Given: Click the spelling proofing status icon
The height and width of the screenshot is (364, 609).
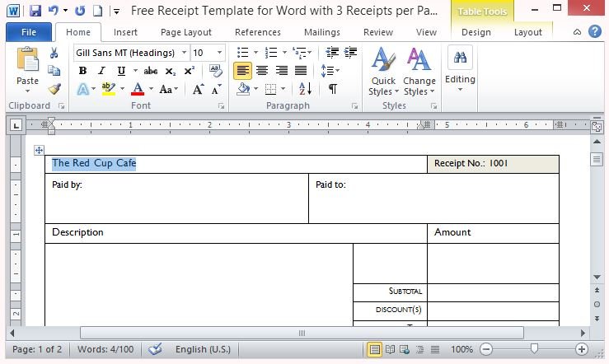Looking at the screenshot, I should coord(154,349).
